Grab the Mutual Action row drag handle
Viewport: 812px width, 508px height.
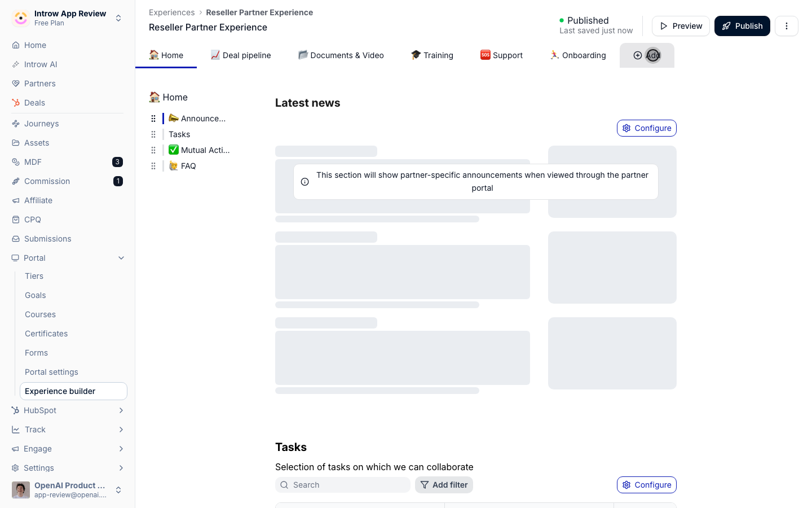pos(153,150)
